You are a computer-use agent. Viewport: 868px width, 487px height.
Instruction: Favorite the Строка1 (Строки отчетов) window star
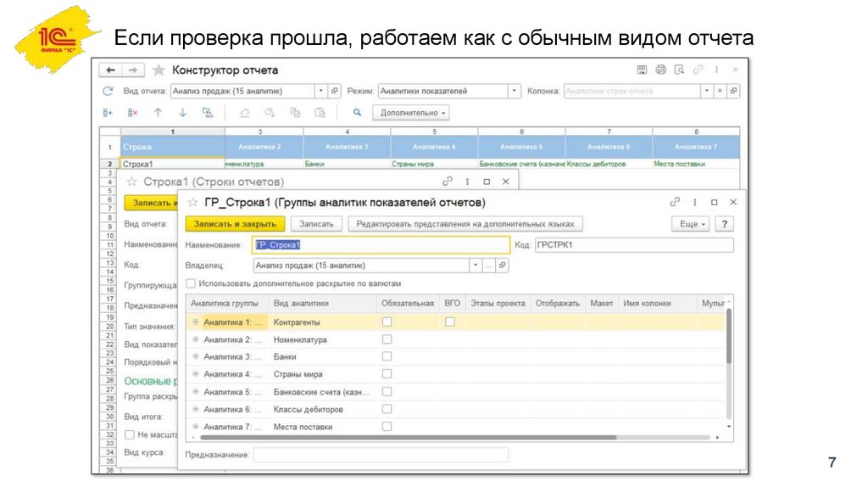131,182
